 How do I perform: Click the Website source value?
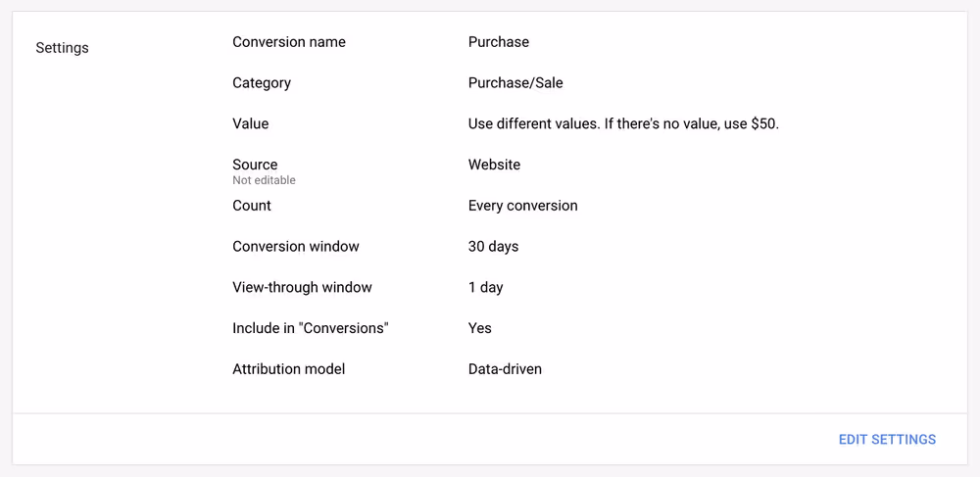pyautogui.click(x=494, y=165)
